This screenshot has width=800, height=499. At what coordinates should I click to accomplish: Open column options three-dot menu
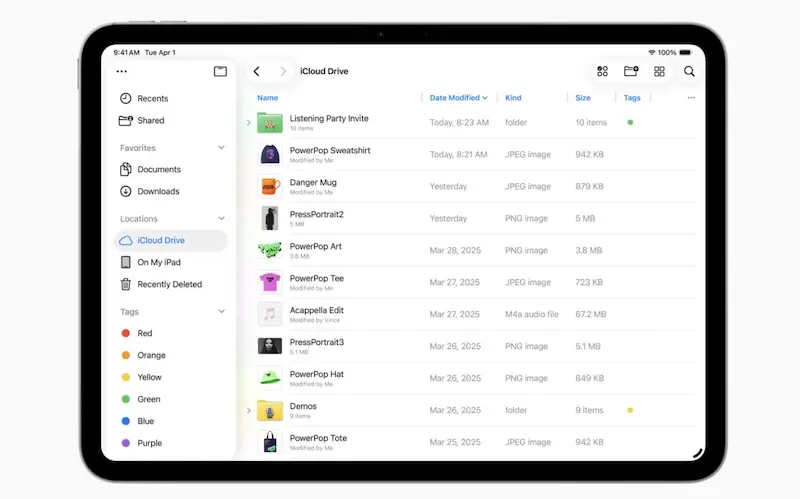(691, 97)
